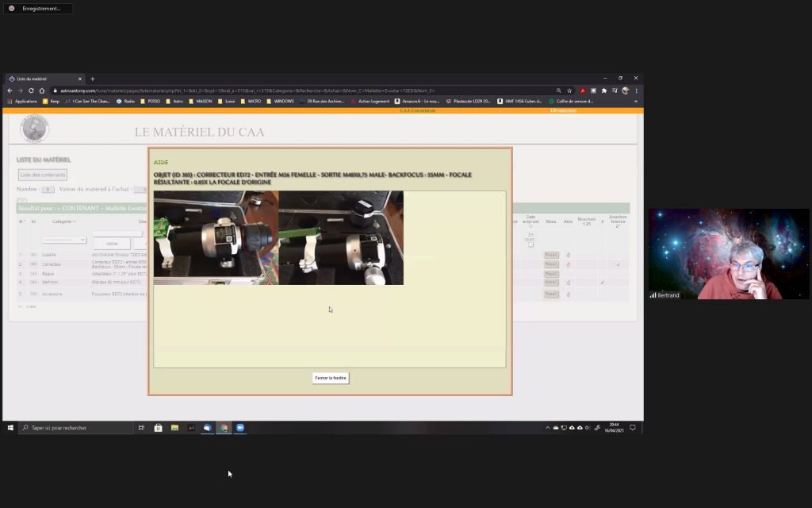Open the Aide icon in the Accessoire row

(568, 294)
